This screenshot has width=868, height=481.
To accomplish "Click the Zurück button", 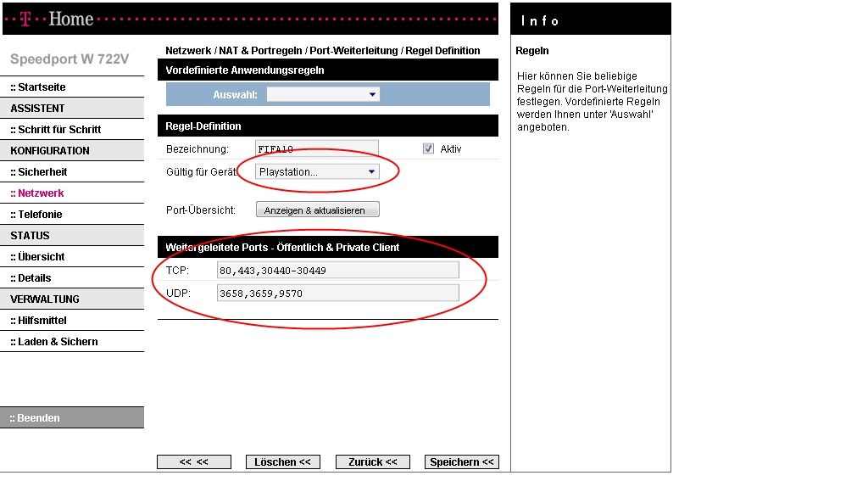I will (373, 462).
